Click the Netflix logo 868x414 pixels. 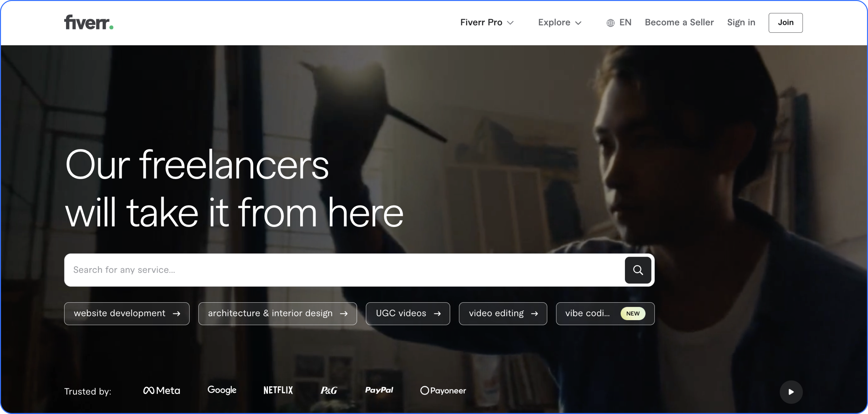click(x=278, y=390)
